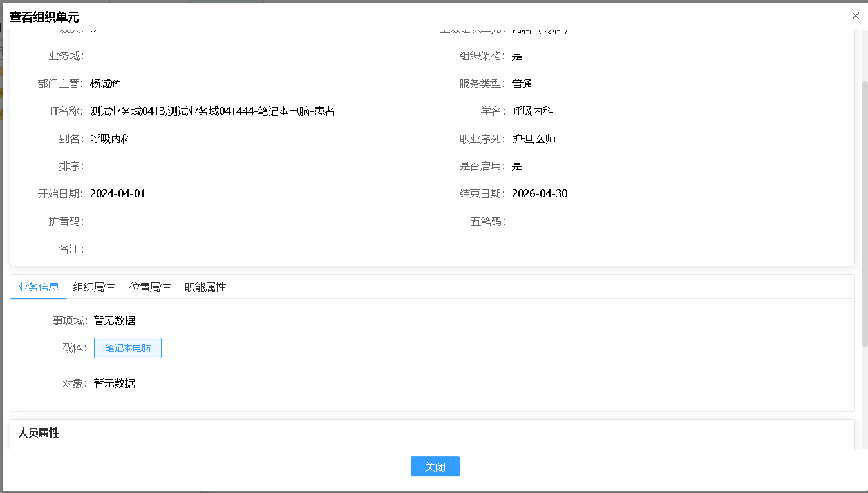Viewport: 868px width, 493px height.
Task: Click the 笔记本电脑 carrier tag
Action: (x=127, y=347)
